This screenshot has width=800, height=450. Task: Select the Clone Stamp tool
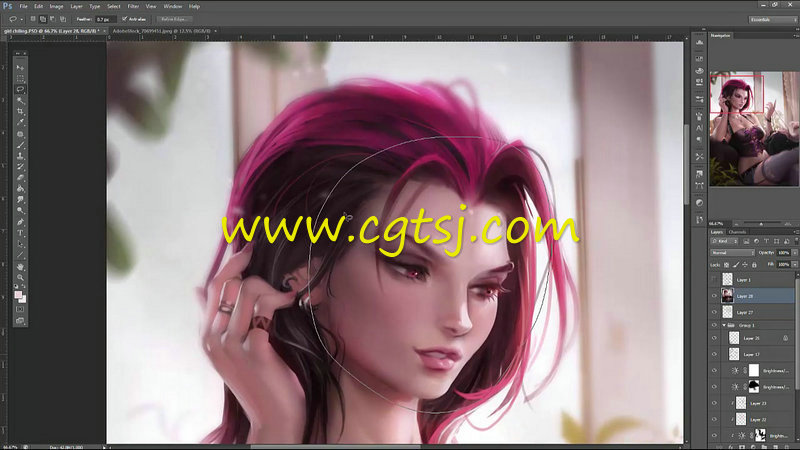click(20, 156)
